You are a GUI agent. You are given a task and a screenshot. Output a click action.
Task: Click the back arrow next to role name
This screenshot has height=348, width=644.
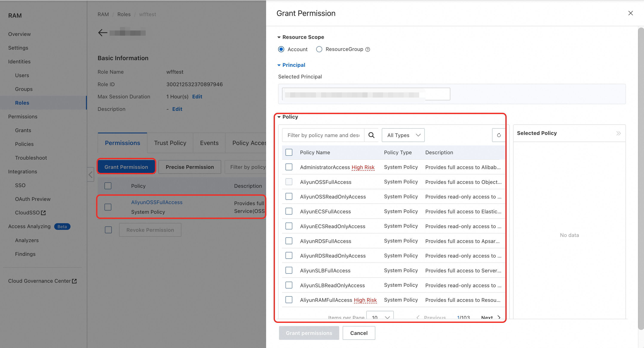point(103,32)
